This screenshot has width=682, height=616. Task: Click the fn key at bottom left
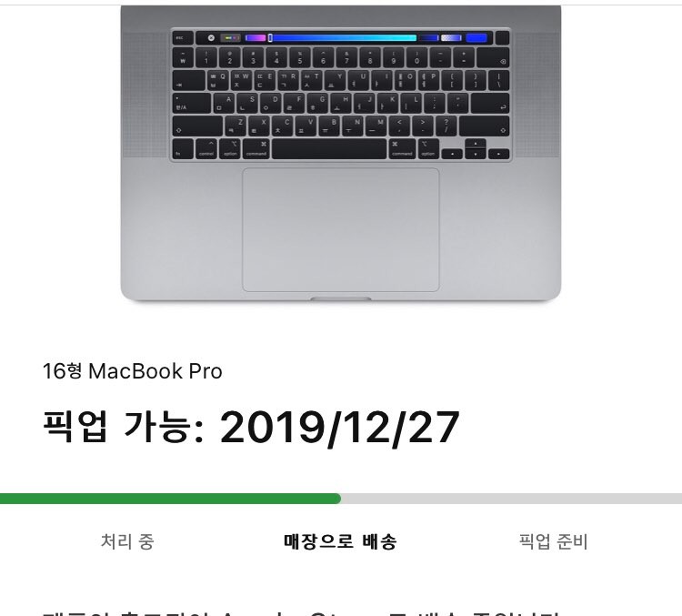[x=183, y=149]
